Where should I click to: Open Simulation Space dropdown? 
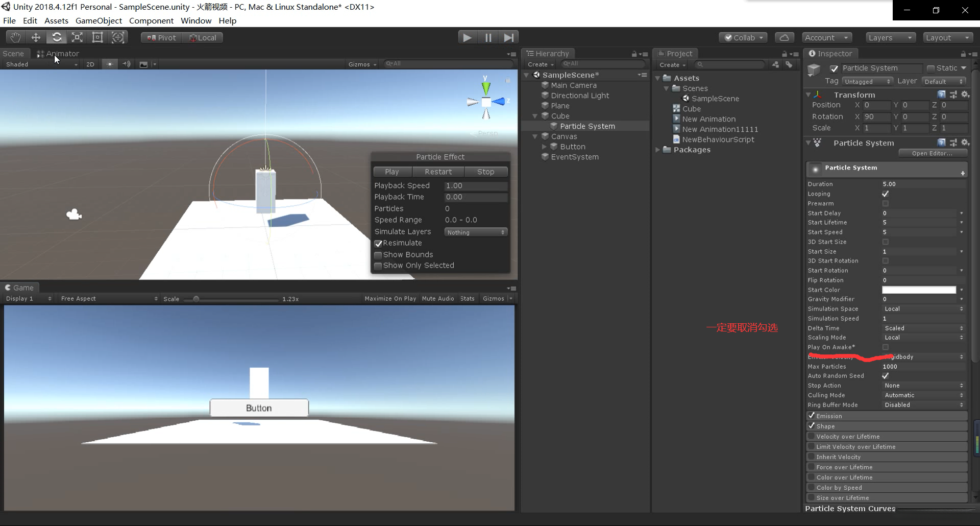pyautogui.click(x=923, y=309)
